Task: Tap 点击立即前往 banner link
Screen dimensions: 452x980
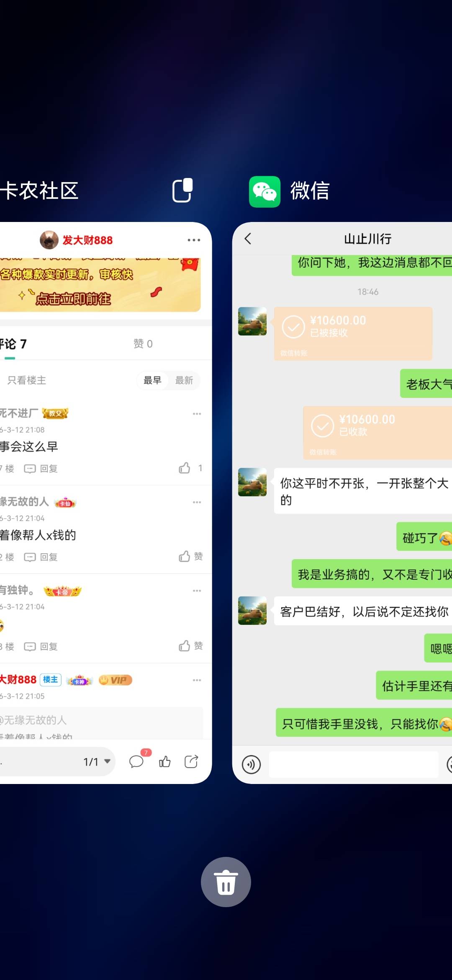Action: pyautogui.click(x=73, y=299)
